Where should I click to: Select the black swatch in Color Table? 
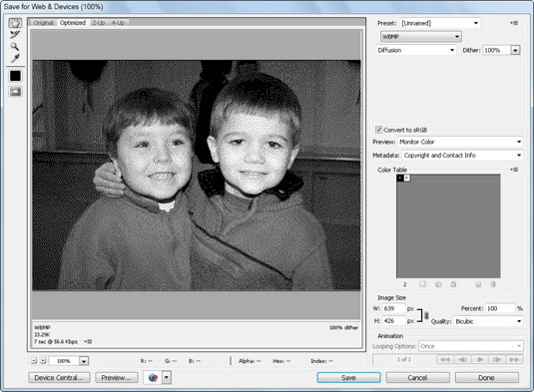point(400,178)
